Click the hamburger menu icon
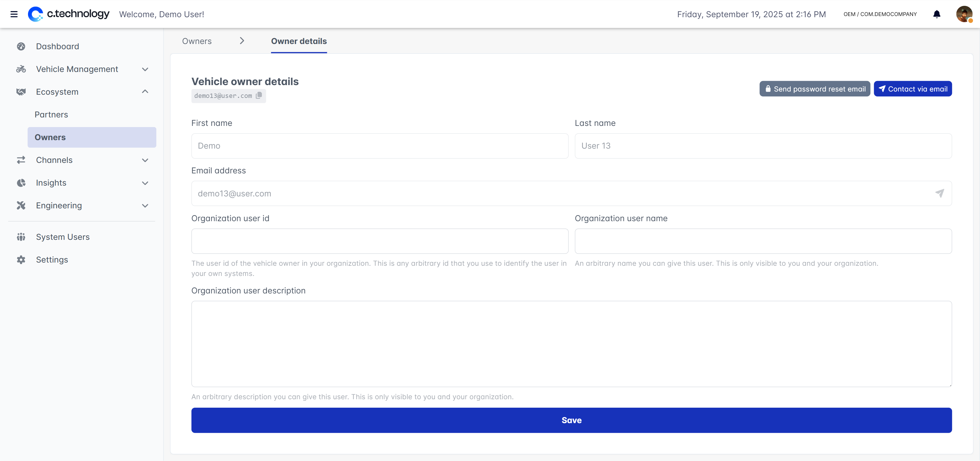The width and height of the screenshot is (980, 461). pos(14,14)
